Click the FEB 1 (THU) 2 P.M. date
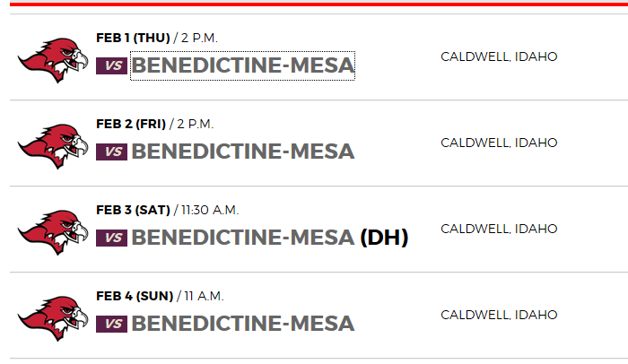 click(x=157, y=38)
